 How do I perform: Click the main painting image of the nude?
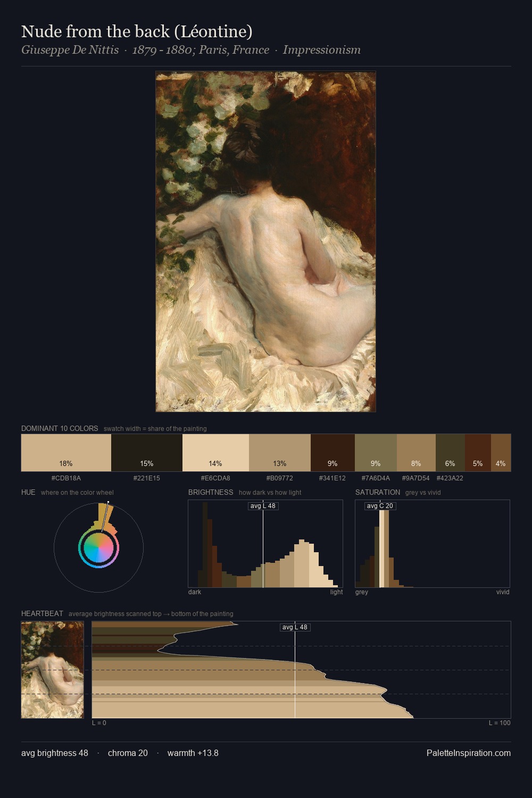265,242
